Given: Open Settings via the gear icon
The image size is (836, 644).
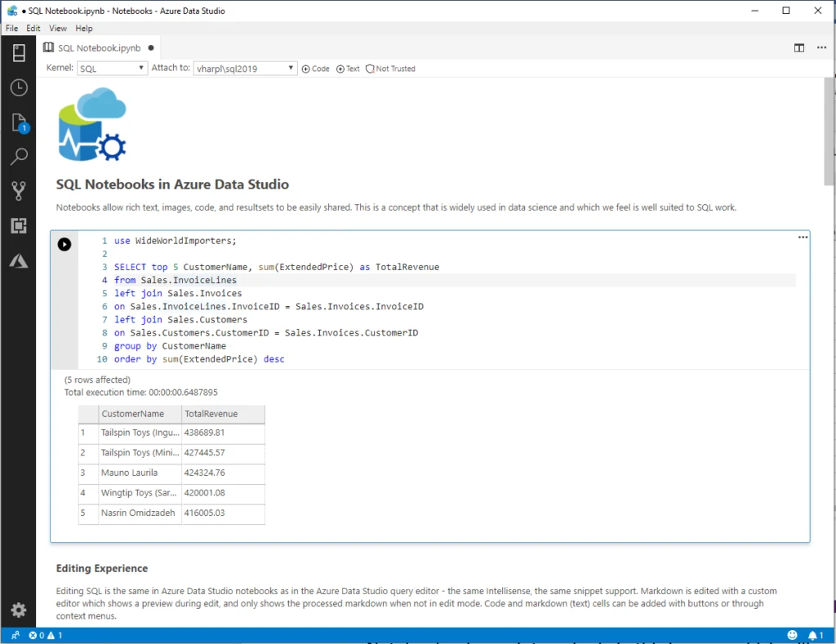Looking at the screenshot, I should click(19, 610).
